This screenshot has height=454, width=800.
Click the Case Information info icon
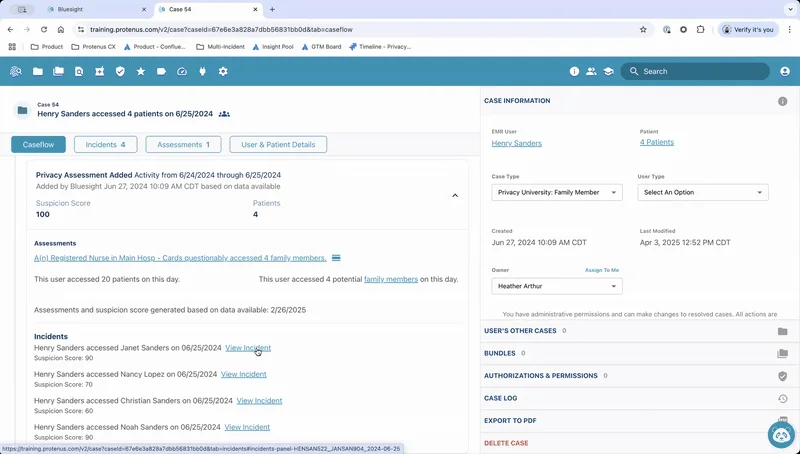coord(782,101)
